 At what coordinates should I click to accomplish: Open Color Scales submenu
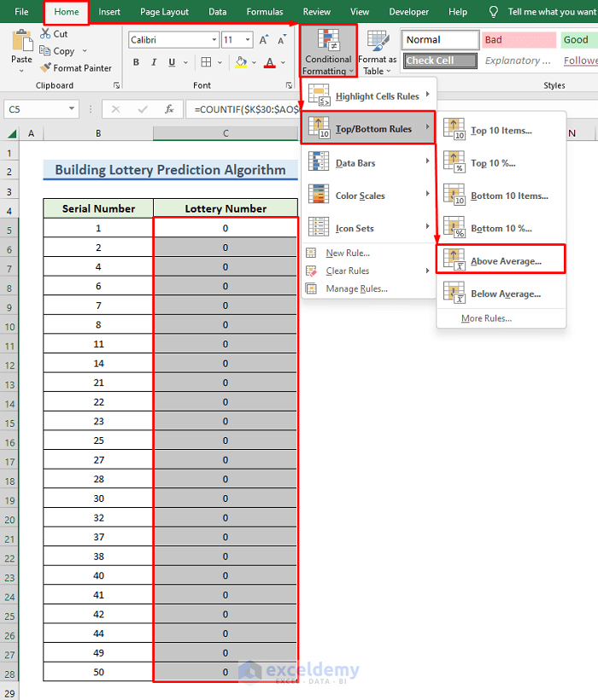368,195
